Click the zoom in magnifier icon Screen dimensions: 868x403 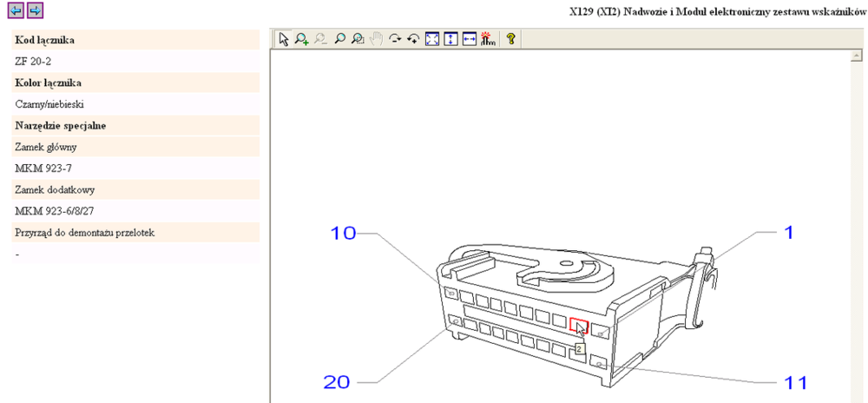click(301, 39)
